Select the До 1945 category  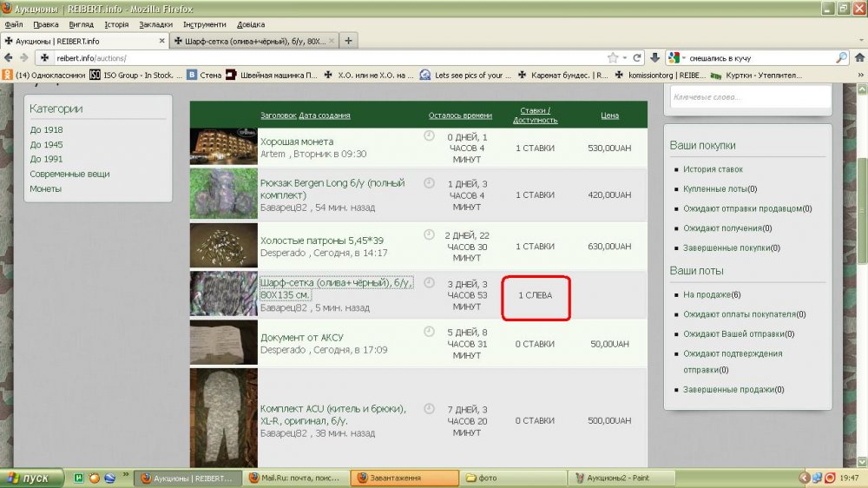click(x=46, y=144)
